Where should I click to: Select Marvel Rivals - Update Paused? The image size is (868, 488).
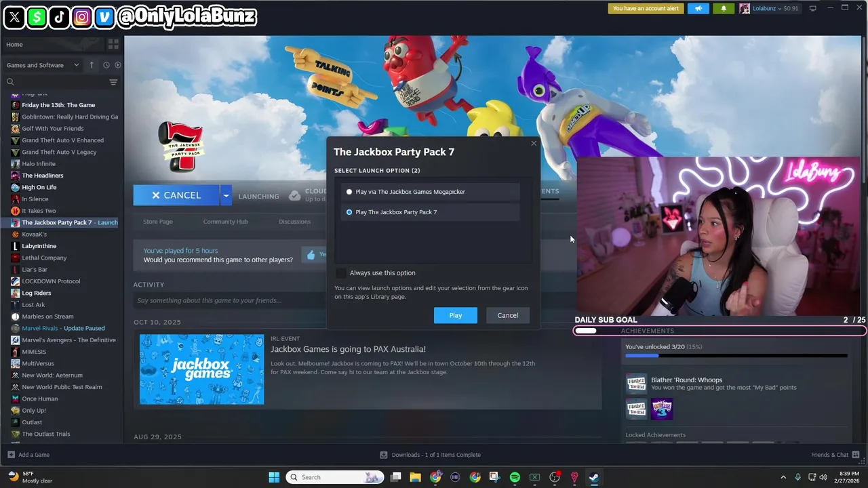pyautogui.click(x=63, y=328)
